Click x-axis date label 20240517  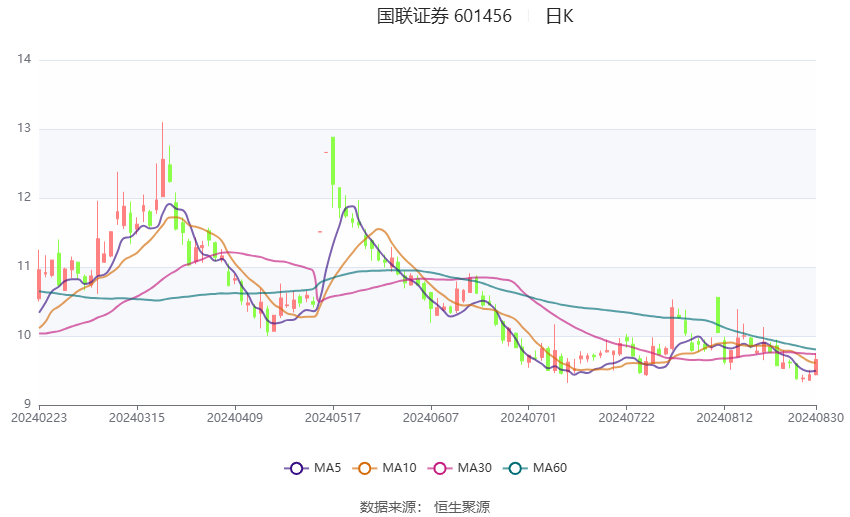click(333, 418)
